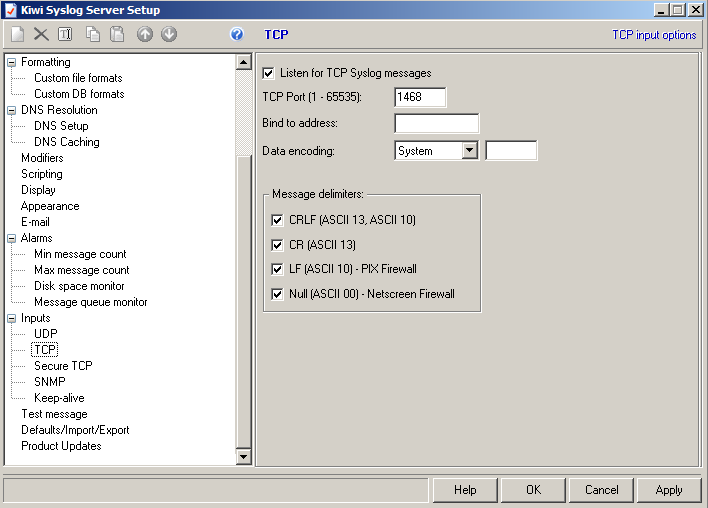Open Test message

click(x=54, y=414)
